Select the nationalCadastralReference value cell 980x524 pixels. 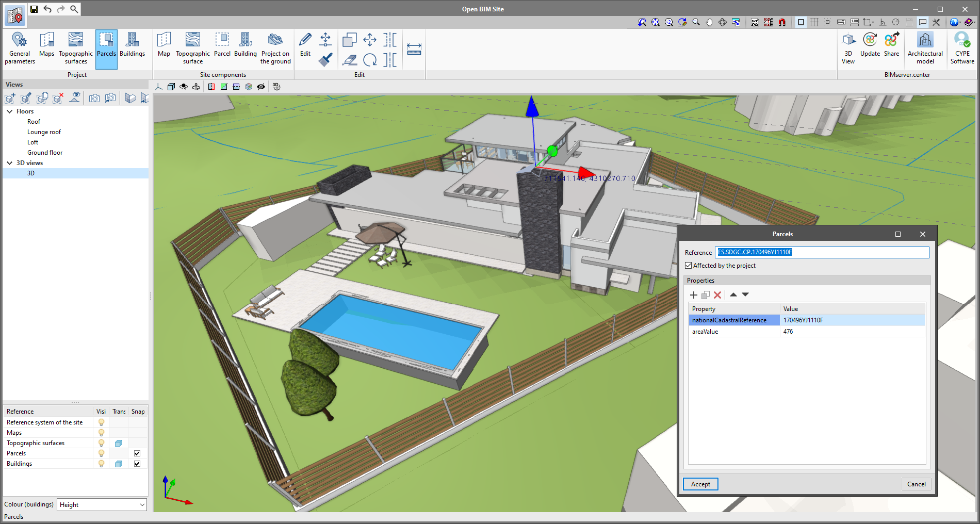(x=852, y=320)
